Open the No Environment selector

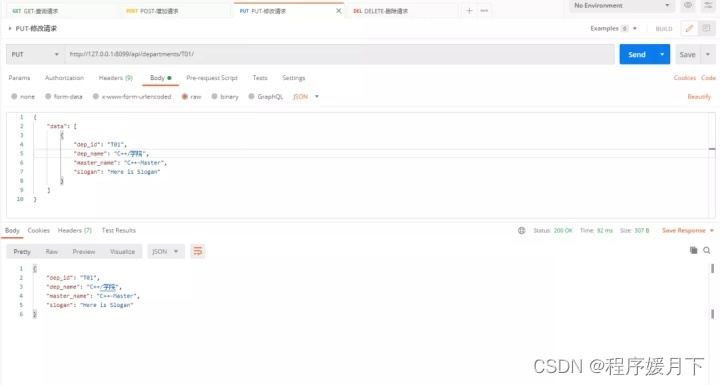[621, 6]
